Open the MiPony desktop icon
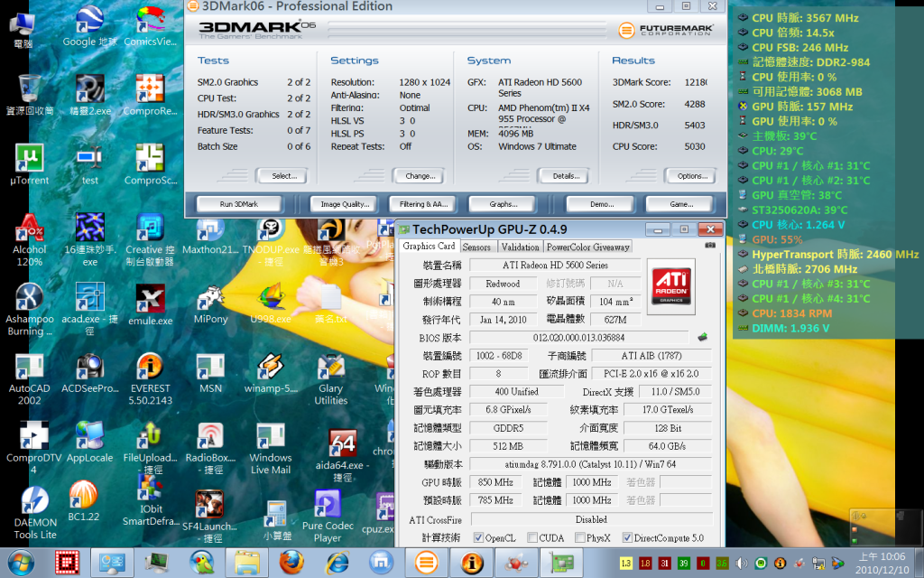Image resolution: width=924 pixels, height=578 pixels. [x=210, y=303]
